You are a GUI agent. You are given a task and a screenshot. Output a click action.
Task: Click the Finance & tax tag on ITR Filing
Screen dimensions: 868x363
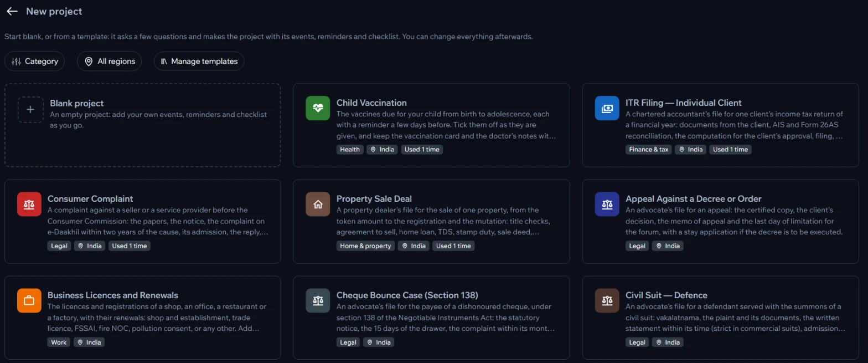coord(649,150)
